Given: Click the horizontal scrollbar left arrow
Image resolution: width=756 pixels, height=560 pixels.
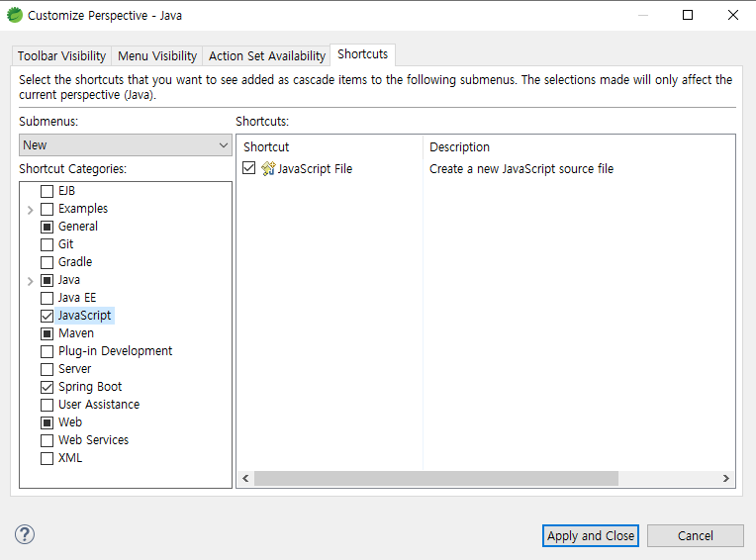Looking at the screenshot, I should 245,479.
